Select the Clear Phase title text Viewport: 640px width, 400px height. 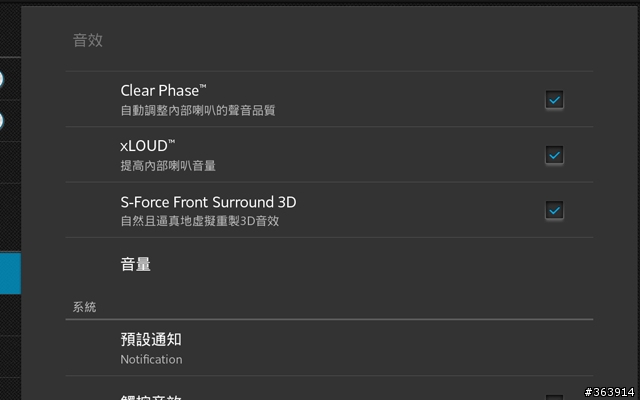point(163,91)
